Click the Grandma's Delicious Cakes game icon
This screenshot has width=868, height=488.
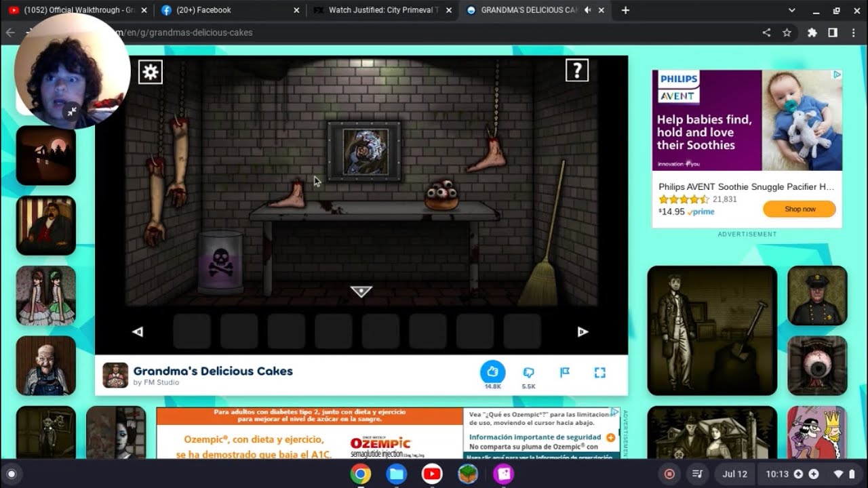click(x=115, y=375)
